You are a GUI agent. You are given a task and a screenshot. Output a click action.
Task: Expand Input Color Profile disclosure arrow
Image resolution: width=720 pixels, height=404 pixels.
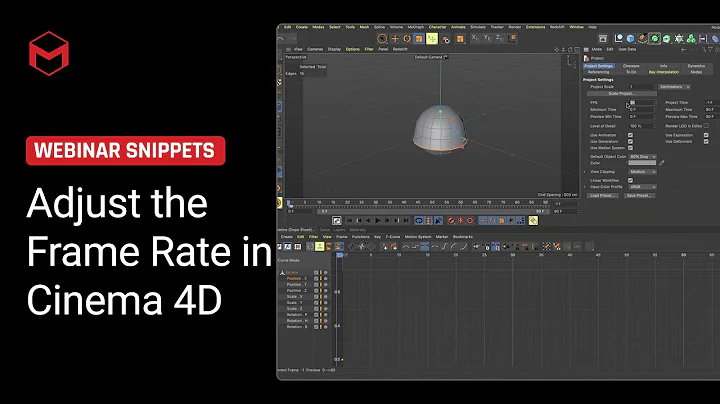pyautogui.click(x=585, y=187)
